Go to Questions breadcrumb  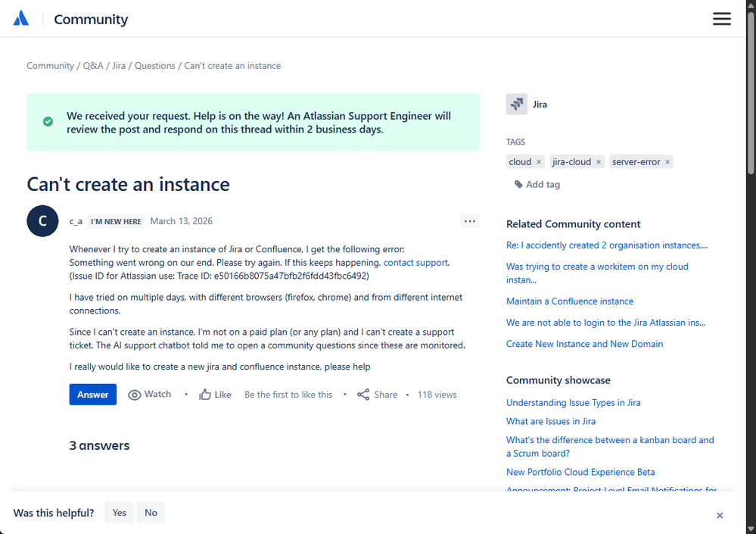[x=155, y=66]
